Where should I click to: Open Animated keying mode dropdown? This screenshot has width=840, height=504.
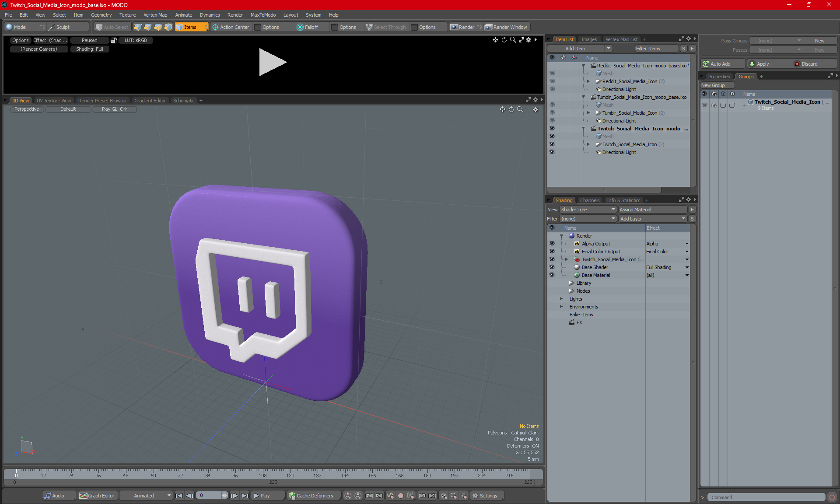[146, 496]
